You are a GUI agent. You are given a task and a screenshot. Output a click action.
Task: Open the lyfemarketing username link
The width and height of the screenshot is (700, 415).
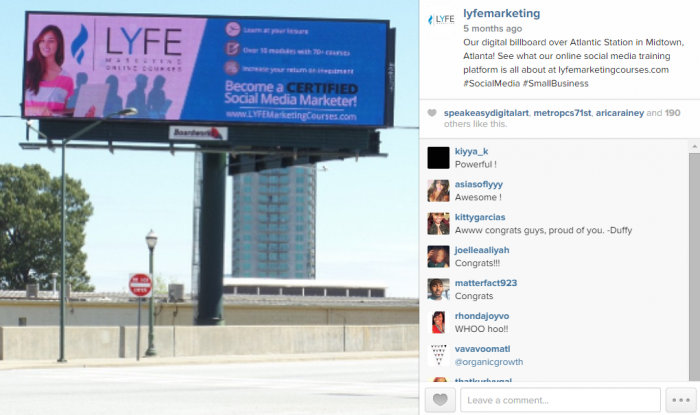[501, 13]
